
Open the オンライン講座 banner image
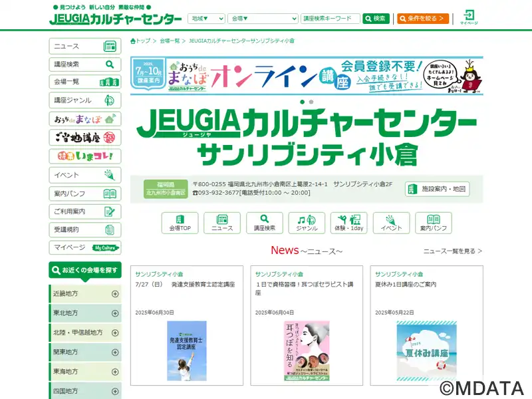click(307, 76)
